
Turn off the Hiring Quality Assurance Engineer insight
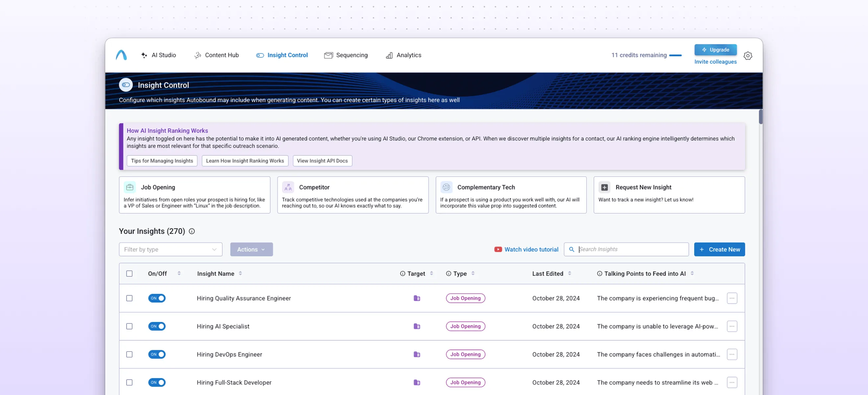click(x=157, y=298)
